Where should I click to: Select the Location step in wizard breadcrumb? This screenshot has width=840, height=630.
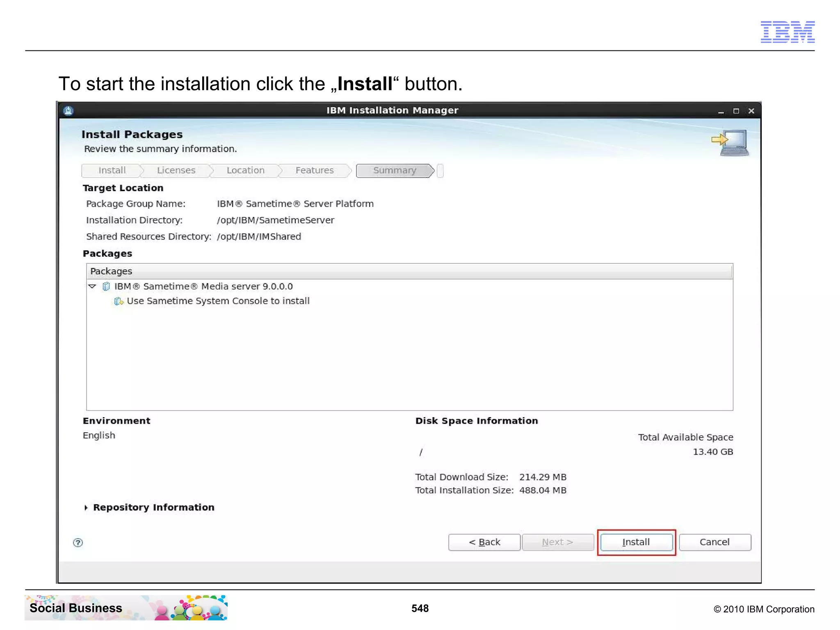click(x=245, y=171)
